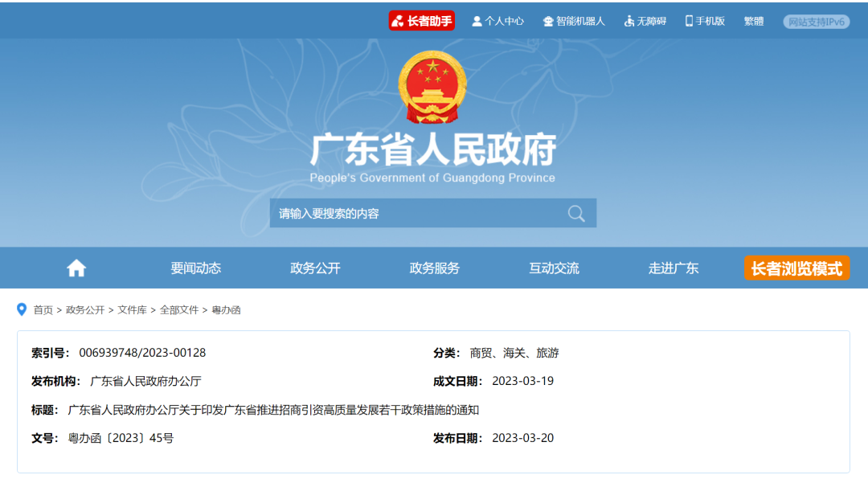Enable 长者浏览模式 elder browsing mode
Viewport: 868px width, 479px height.
pyautogui.click(x=796, y=268)
